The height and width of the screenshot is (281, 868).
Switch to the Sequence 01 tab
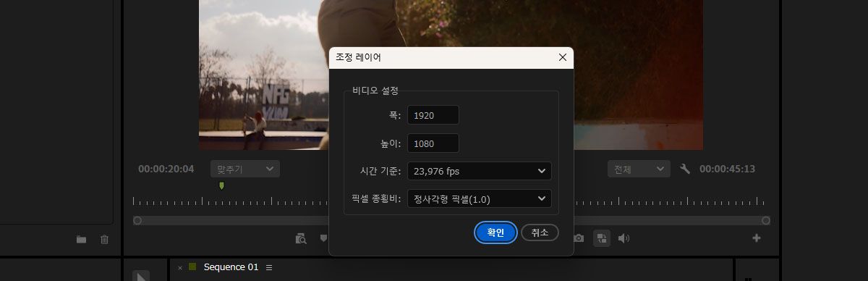pos(231,267)
